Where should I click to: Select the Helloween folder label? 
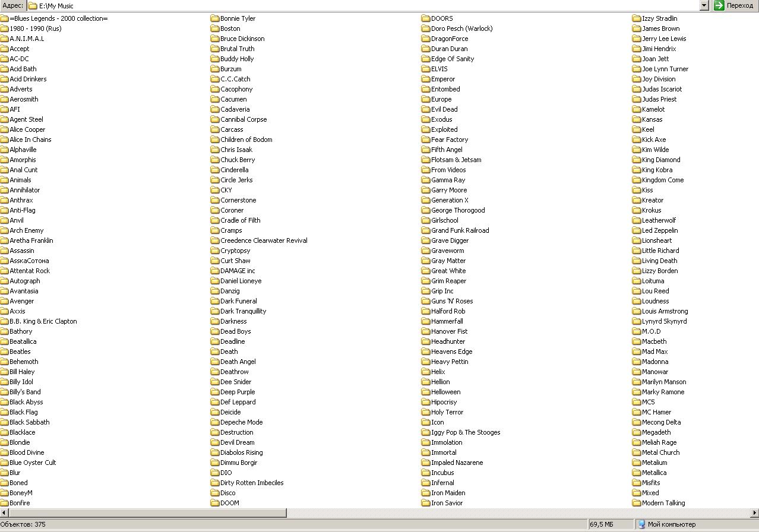[445, 392]
